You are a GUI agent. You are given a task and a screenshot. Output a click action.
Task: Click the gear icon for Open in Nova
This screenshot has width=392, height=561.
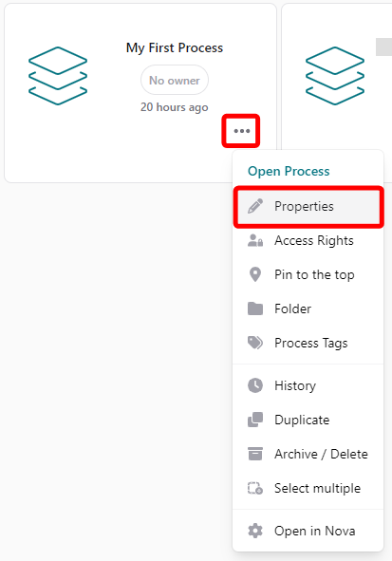(x=255, y=531)
